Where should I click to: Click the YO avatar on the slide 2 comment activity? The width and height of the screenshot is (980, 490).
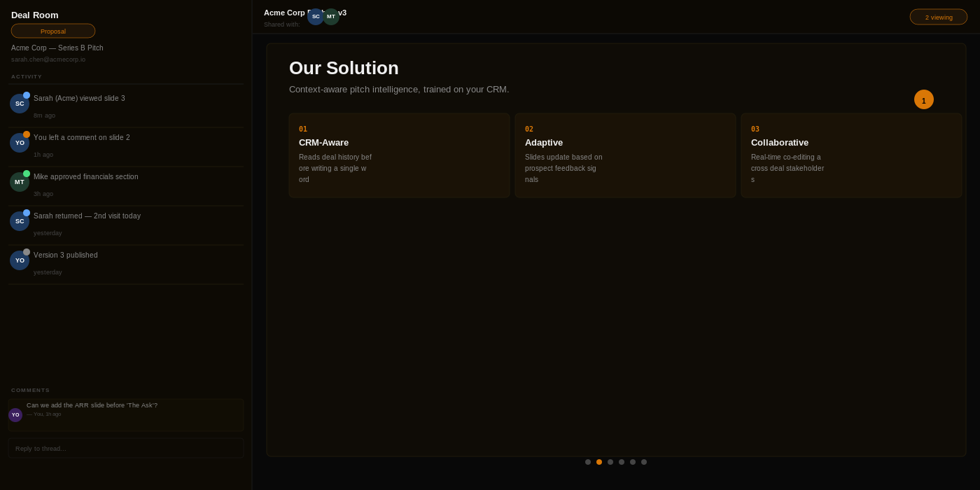click(20, 143)
